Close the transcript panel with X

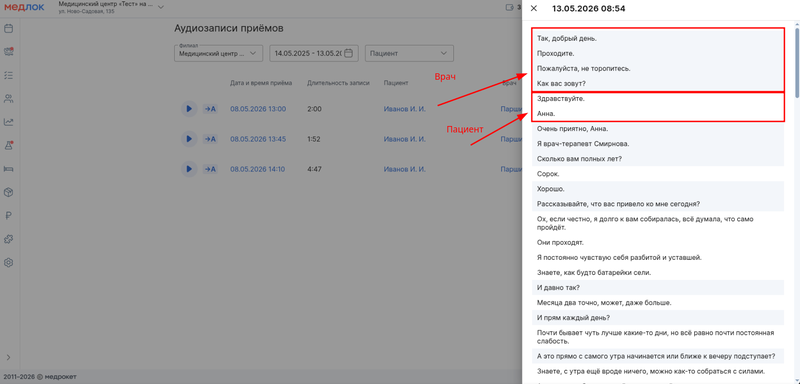coord(534,8)
